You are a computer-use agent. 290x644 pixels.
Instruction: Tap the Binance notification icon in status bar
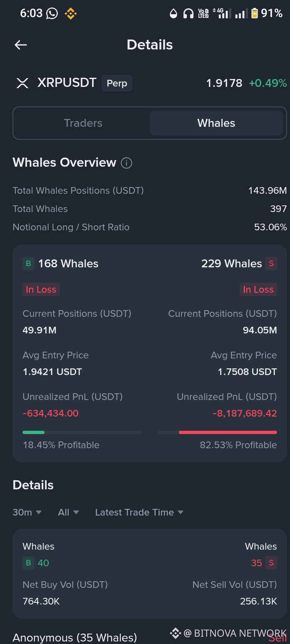(x=70, y=14)
